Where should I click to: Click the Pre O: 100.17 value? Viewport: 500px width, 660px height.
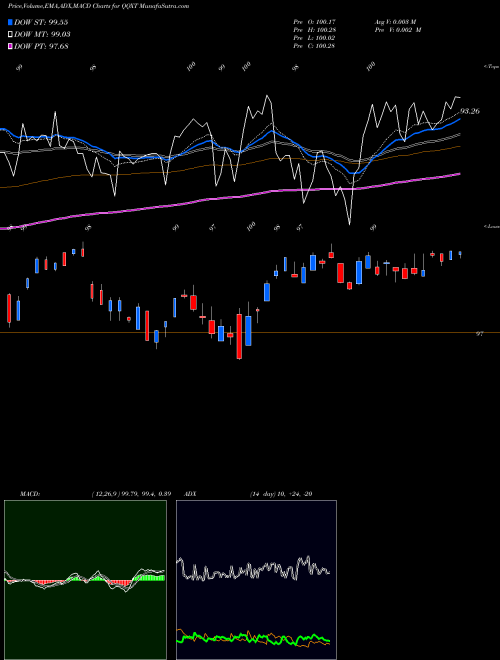click(314, 22)
